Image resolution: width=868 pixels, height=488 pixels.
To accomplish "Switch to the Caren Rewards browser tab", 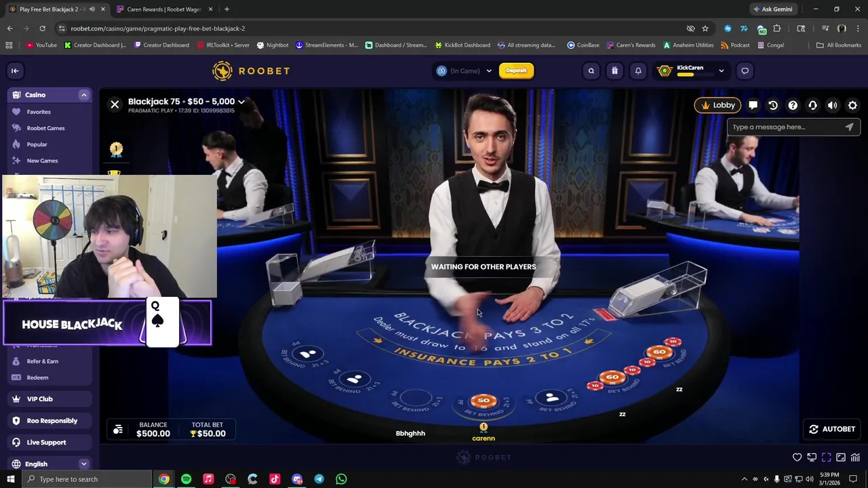I will (x=163, y=9).
